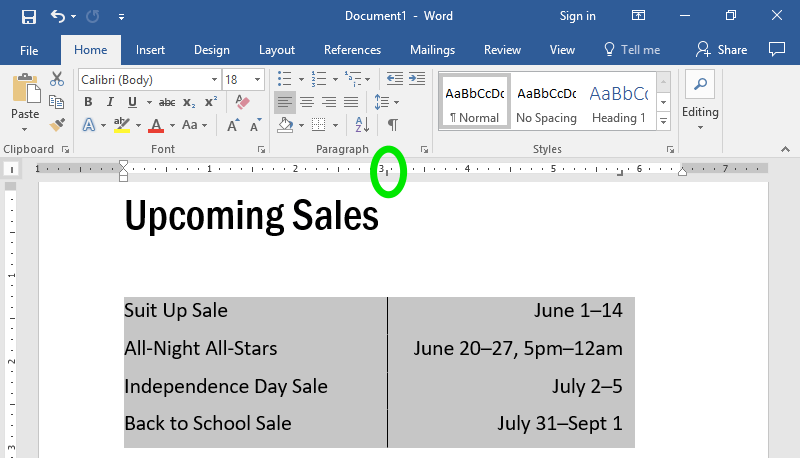Open the Layout ribbon tab

[277, 50]
